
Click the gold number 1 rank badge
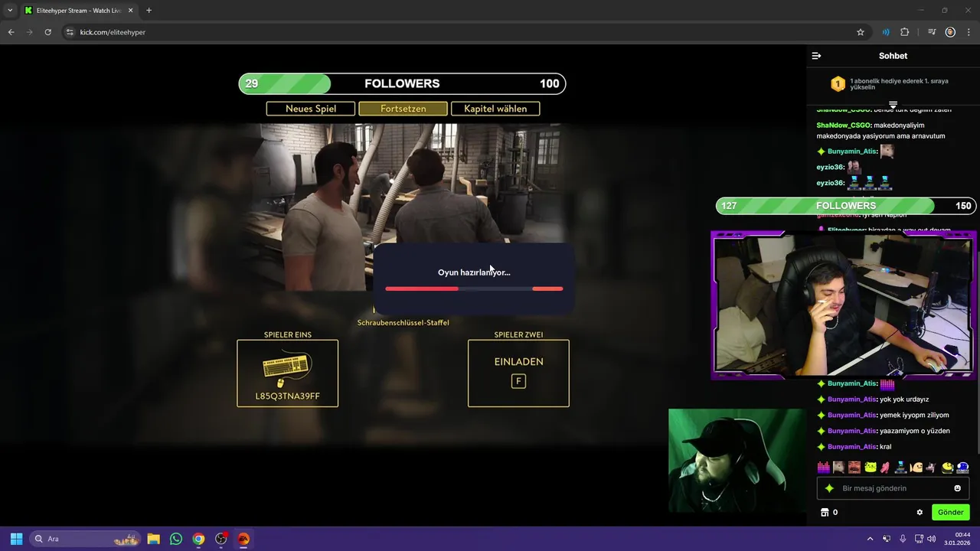[838, 84]
